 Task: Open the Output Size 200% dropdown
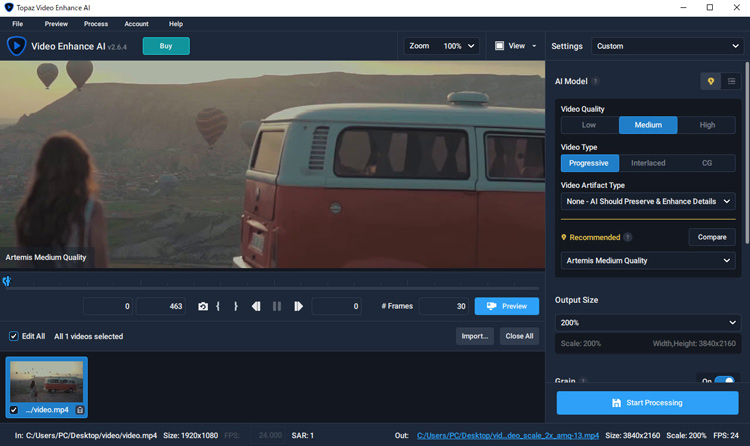click(648, 323)
